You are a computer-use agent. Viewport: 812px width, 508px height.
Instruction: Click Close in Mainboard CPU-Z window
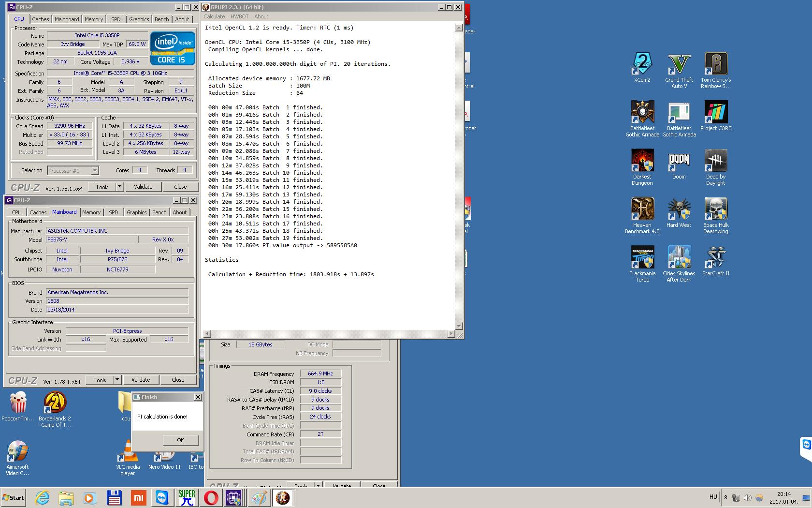178,380
